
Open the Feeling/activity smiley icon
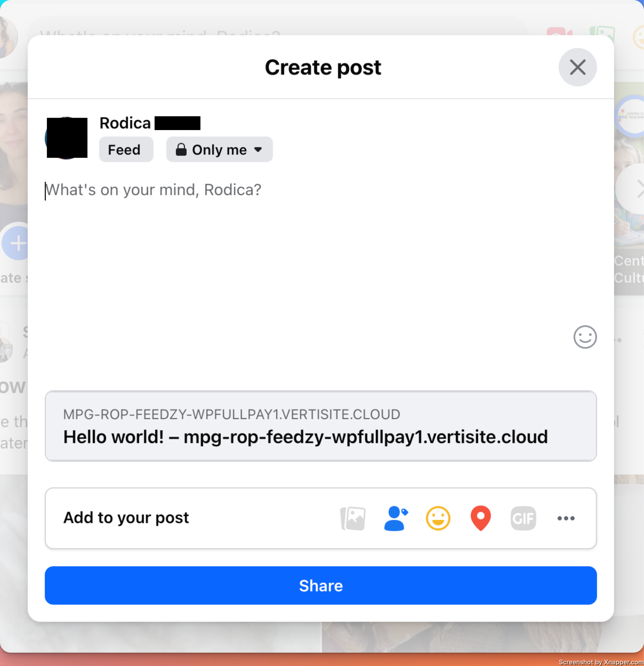[438, 518]
